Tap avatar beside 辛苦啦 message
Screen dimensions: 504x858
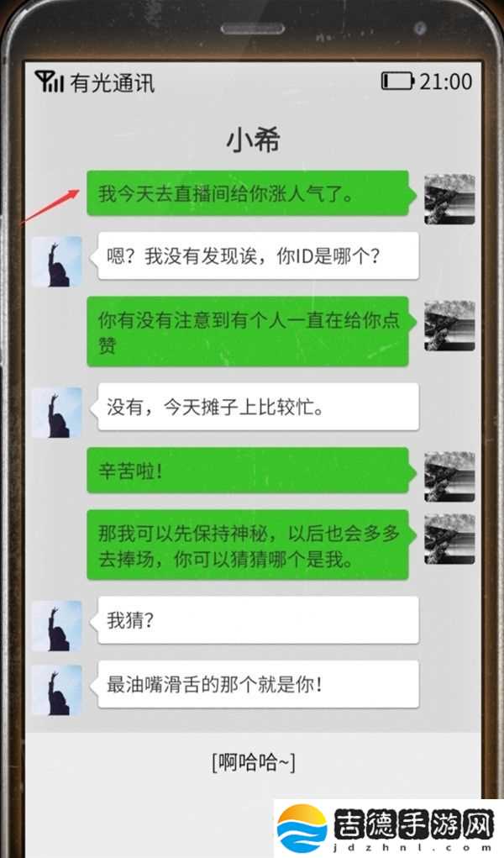pyautogui.click(x=449, y=476)
